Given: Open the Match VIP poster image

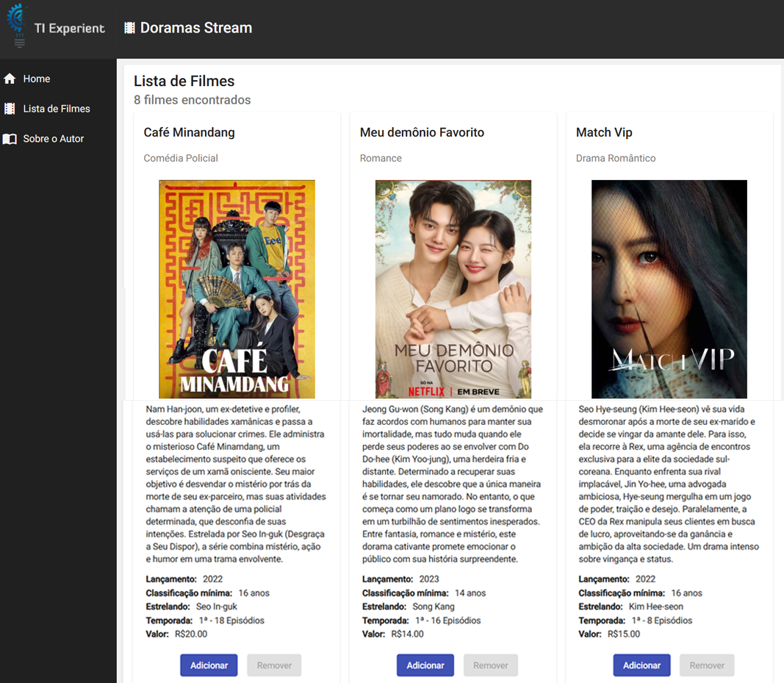Looking at the screenshot, I should pos(669,289).
